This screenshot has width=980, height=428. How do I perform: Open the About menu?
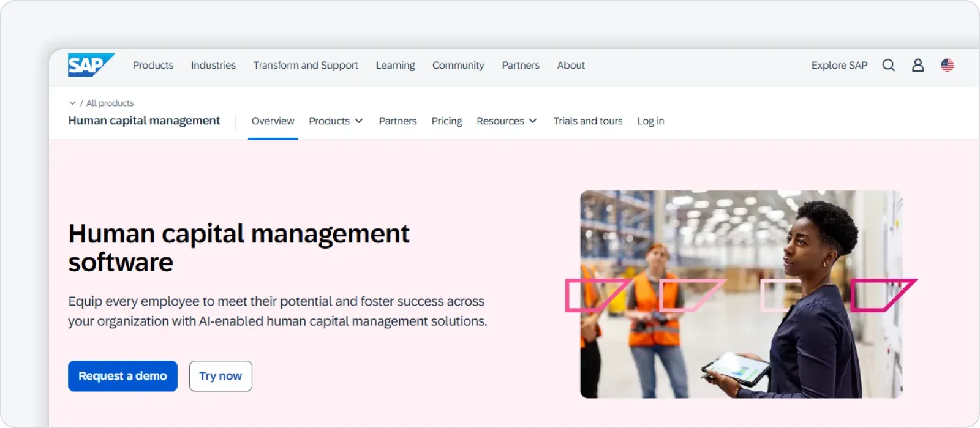(x=571, y=65)
